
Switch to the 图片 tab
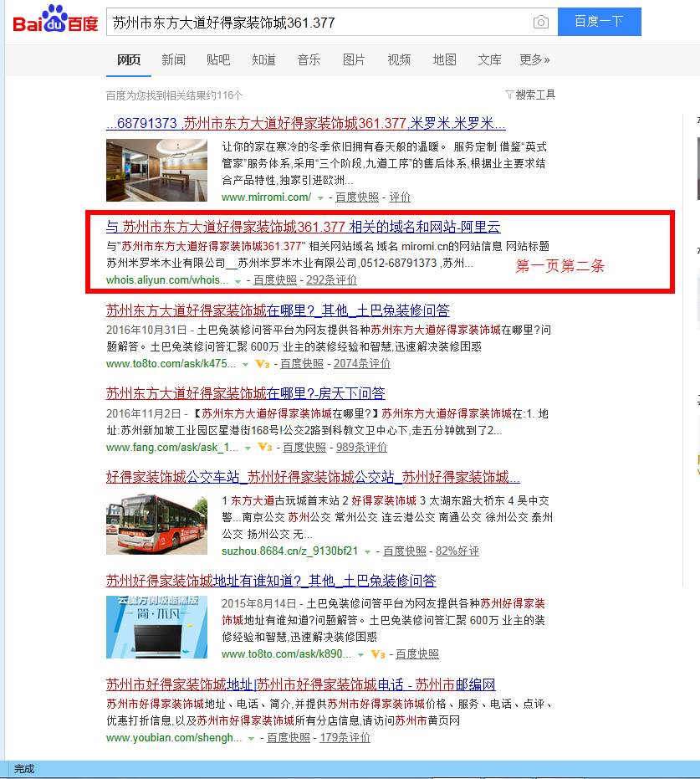[354, 59]
